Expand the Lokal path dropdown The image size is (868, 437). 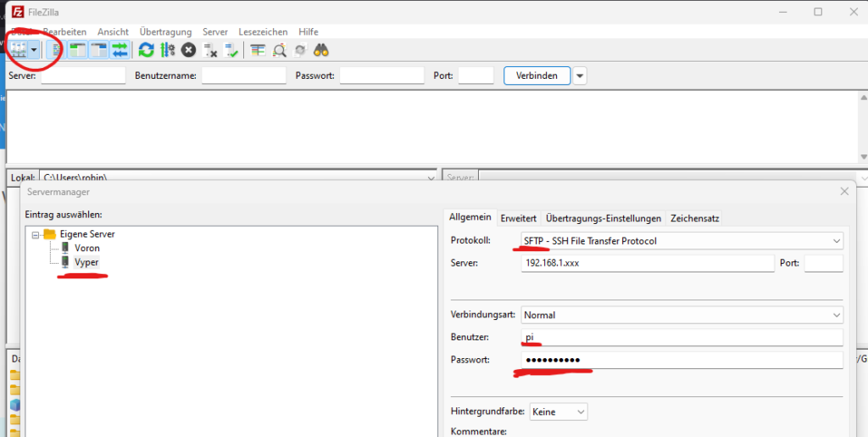coord(431,178)
